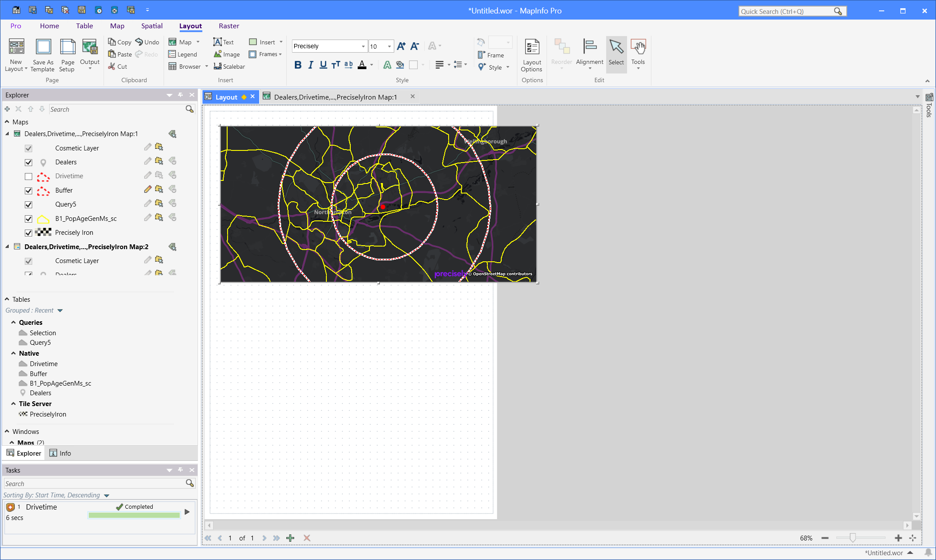Open Grouped: Recent dropdown
Viewport: 936px width, 560px height.
click(60, 310)
